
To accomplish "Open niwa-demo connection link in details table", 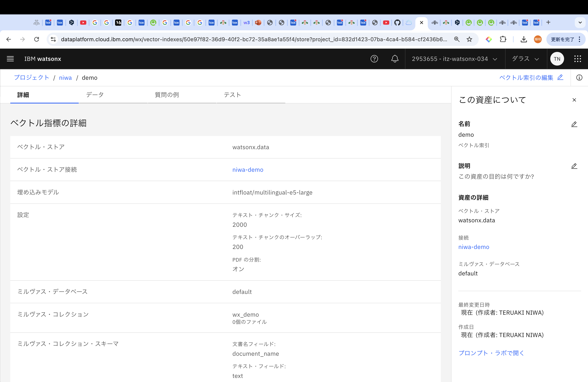I will 248,170.
